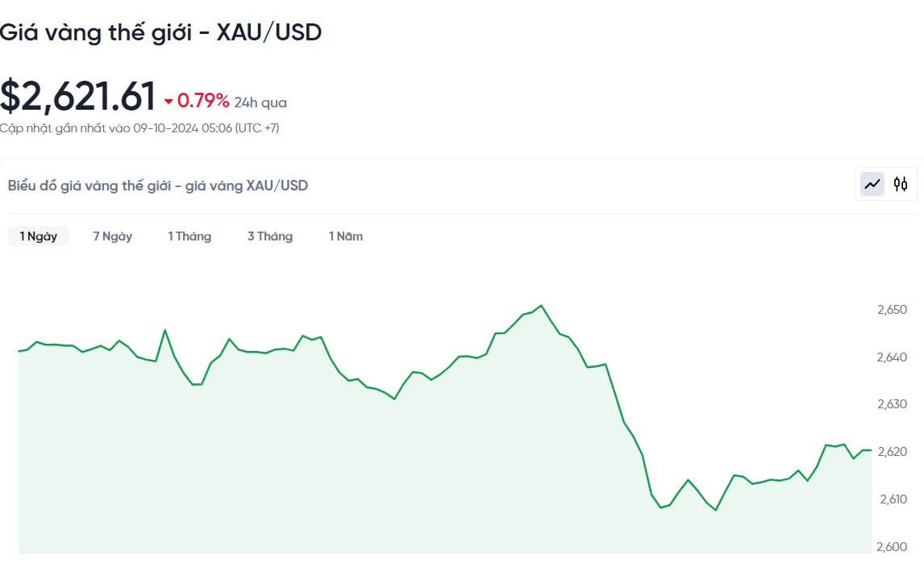Switch to the 7 Ngày timeframe
Screen dimensions: 924x564
[x=112, y=236]
